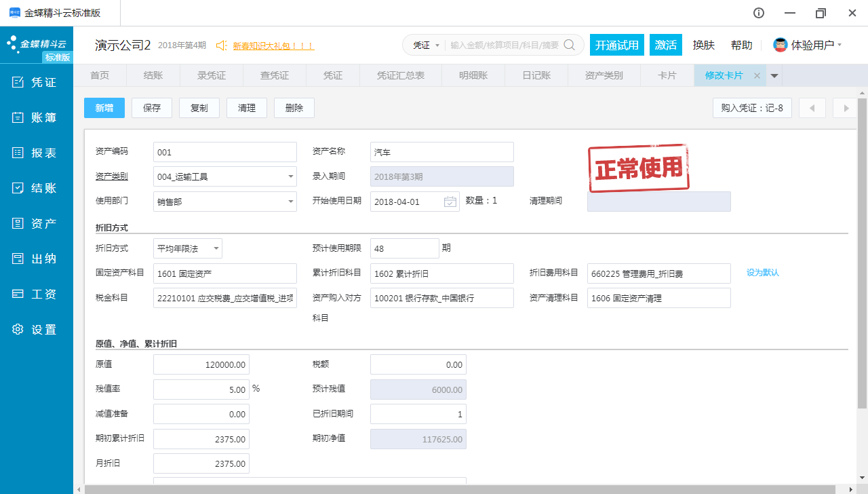The image size is (868, 494).
Task: Click the speaker announcement icon
Action: pos(220,45)
